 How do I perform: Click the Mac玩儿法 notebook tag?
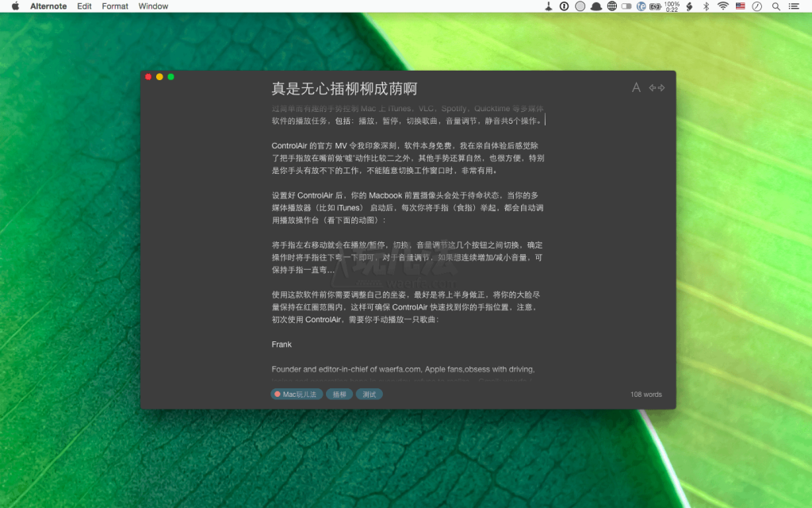[x=297, y=394]
